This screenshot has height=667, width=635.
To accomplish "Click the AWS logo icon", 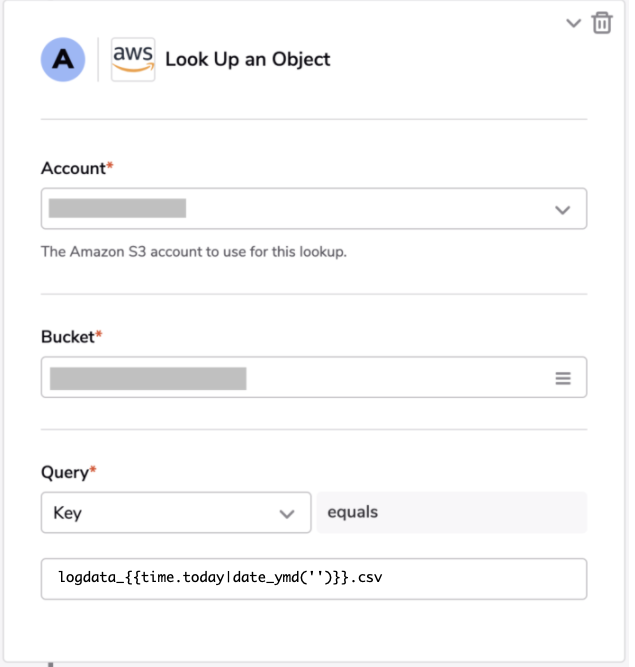I will coord(133,60).
